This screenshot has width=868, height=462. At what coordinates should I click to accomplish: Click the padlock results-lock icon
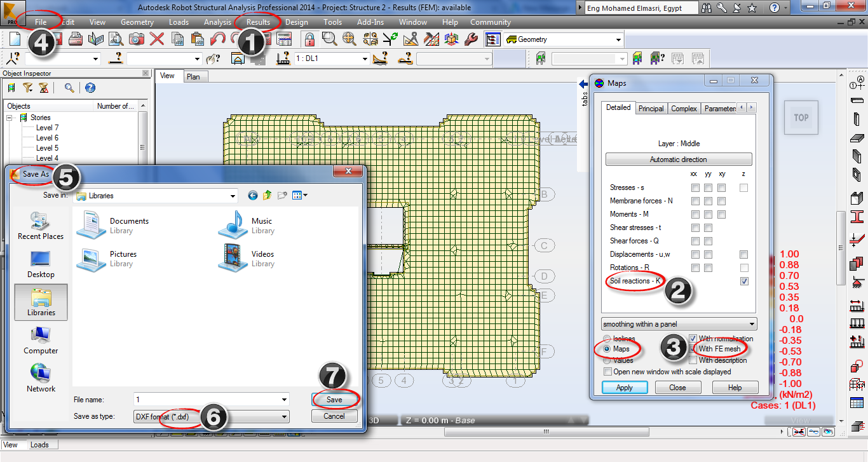(309, 39)
